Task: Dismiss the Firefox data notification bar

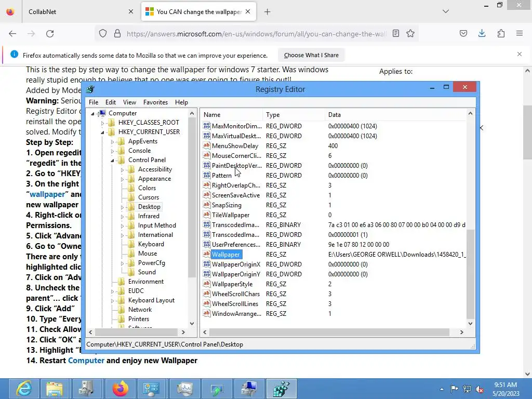Action: click(520, 54)
